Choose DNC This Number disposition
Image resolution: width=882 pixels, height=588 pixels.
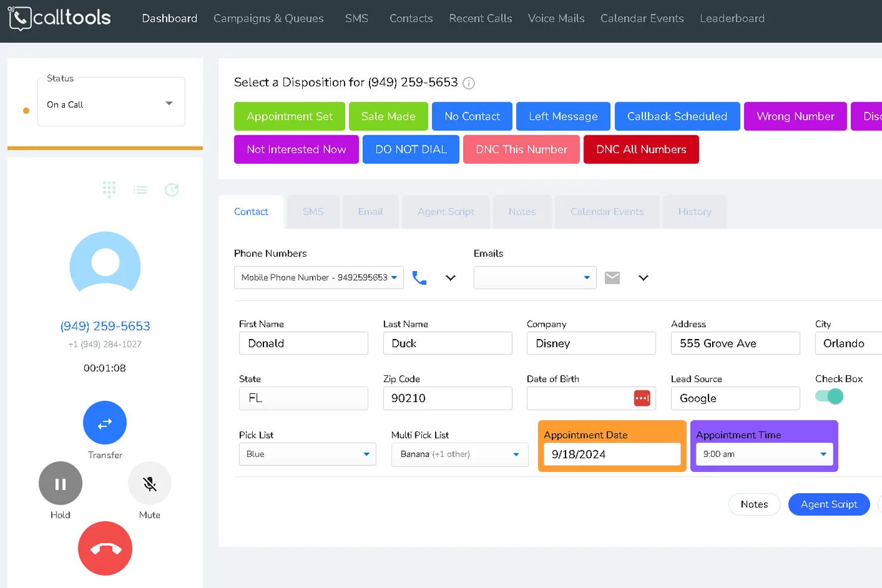click(521, 149)
